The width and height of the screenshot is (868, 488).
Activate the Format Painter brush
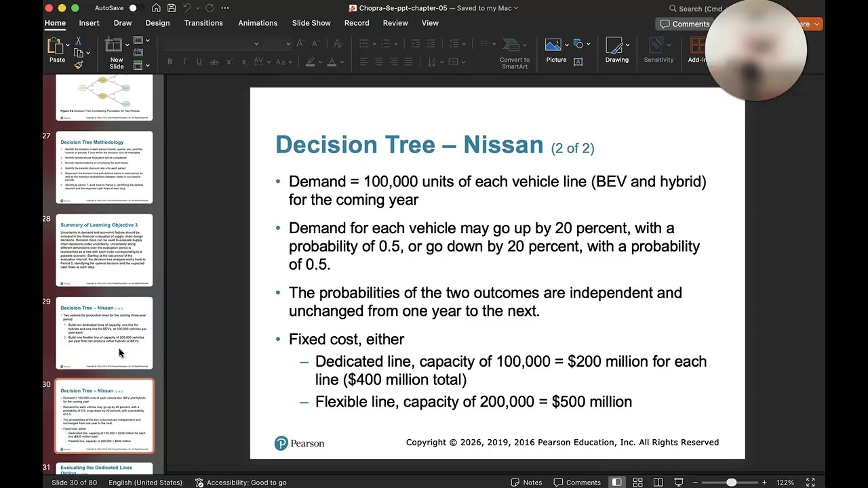pyautogui.click(x=79, y=65)
